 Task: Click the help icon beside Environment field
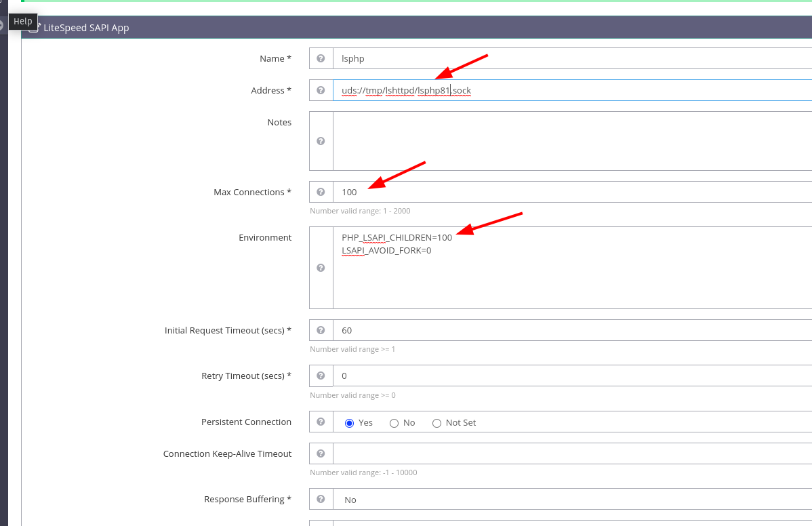click(321, 268)
